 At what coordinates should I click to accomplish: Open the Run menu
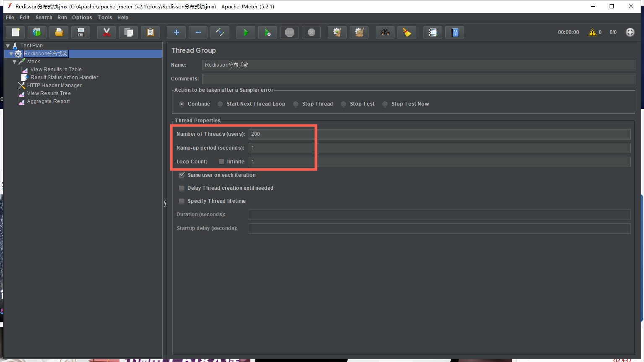pyautogui.click(x=62, y=18)
